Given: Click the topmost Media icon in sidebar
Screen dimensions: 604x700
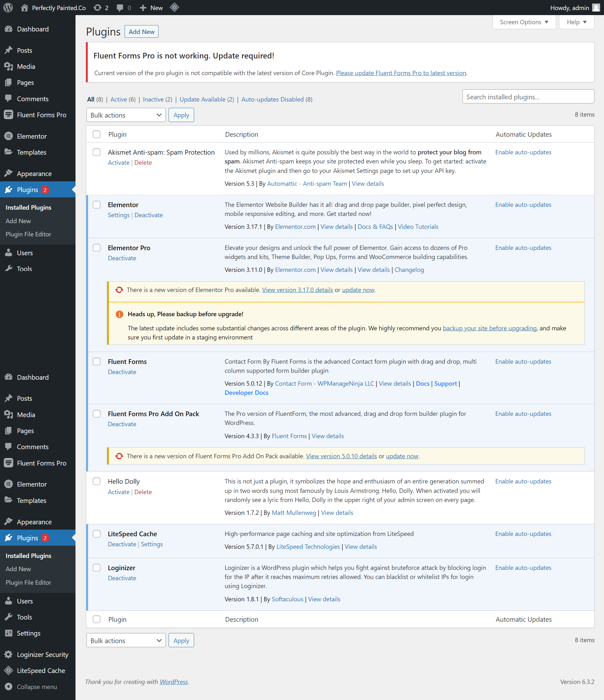Looking at the screenshot, I should click(9, 67).
